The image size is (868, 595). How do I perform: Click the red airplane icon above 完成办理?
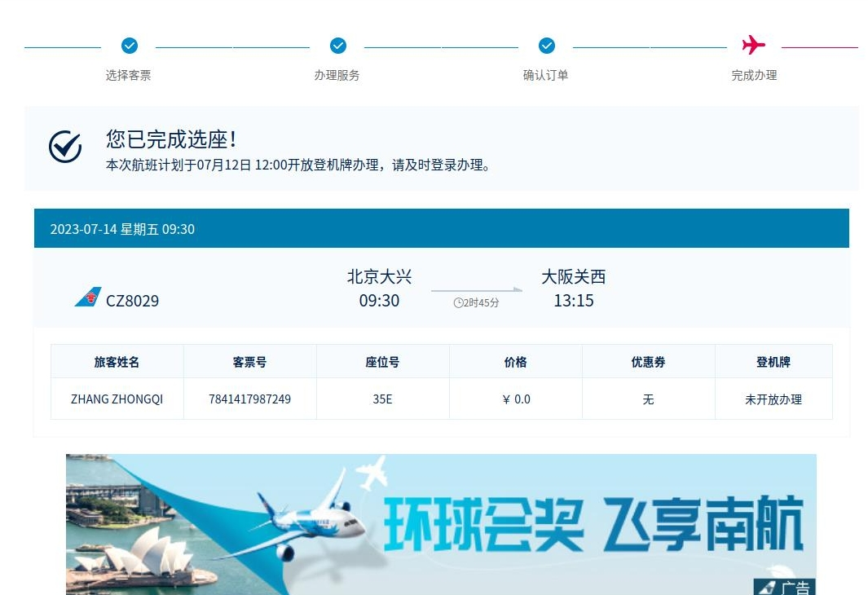click(x=754, y=45)
